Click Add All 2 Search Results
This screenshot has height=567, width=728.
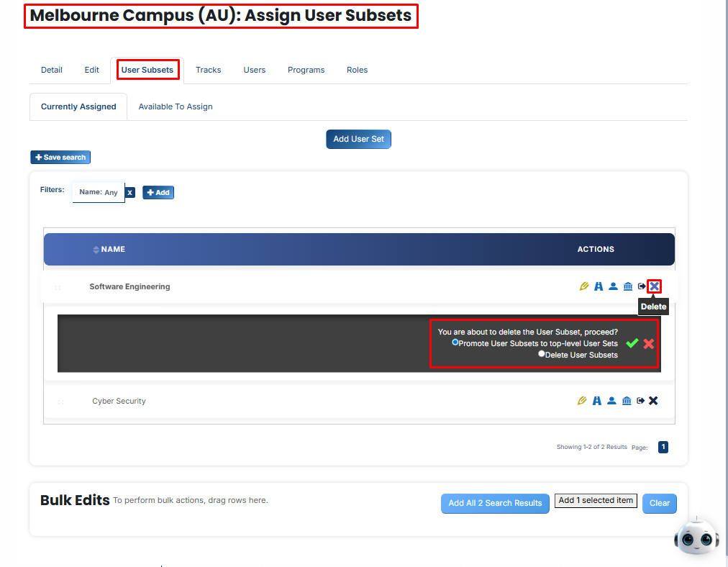[x=495, y=503]
